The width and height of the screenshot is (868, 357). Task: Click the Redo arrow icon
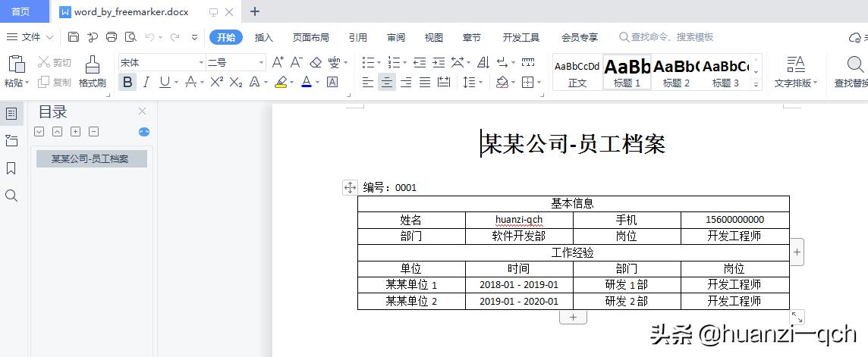175,37
